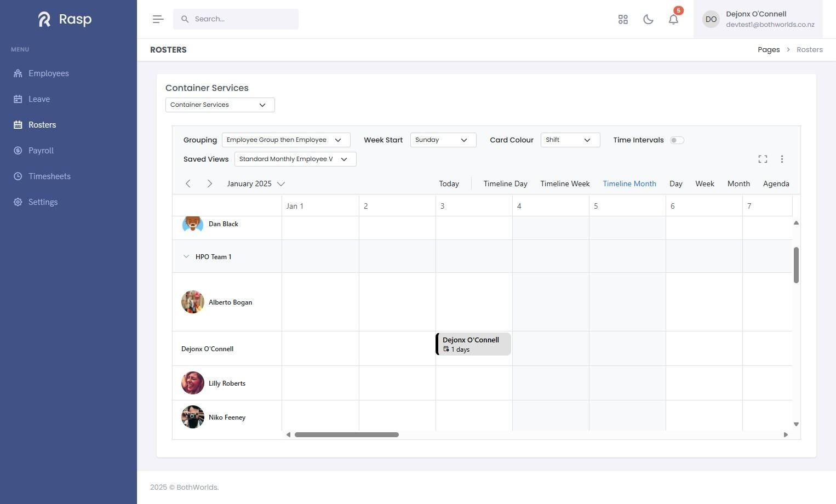
Task: Toggle the hamburger sidebar menu icon
Action: click(x=158, y=19)
